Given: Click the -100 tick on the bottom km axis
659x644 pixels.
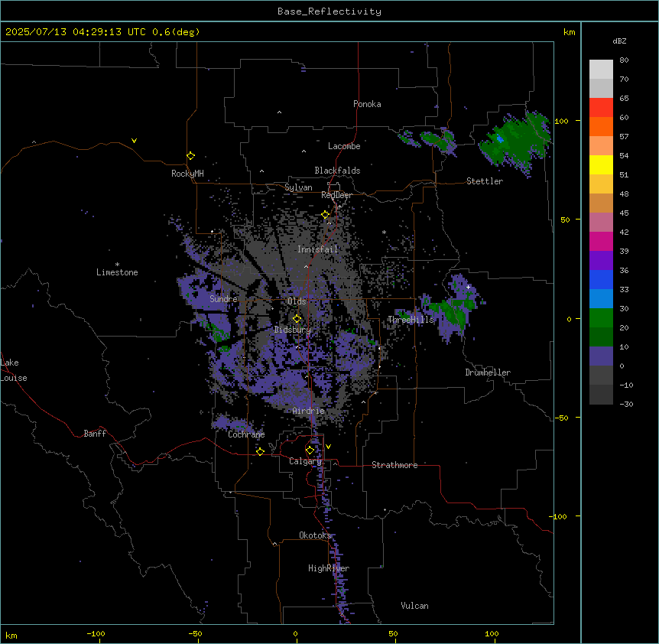Looking at the screenshot, I should pos(96,633).
